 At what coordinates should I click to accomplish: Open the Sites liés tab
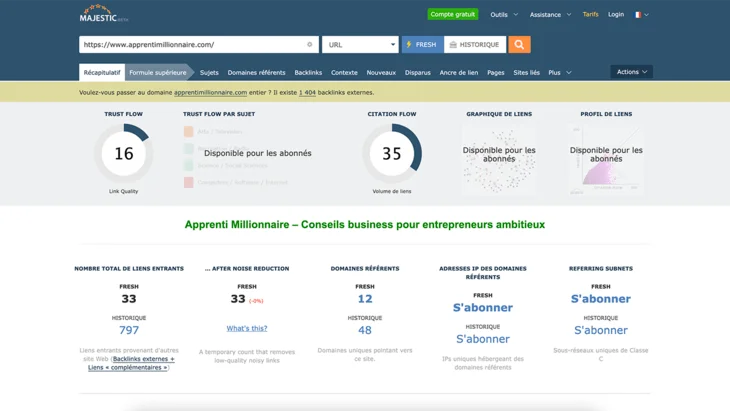[x=527, y=73]
